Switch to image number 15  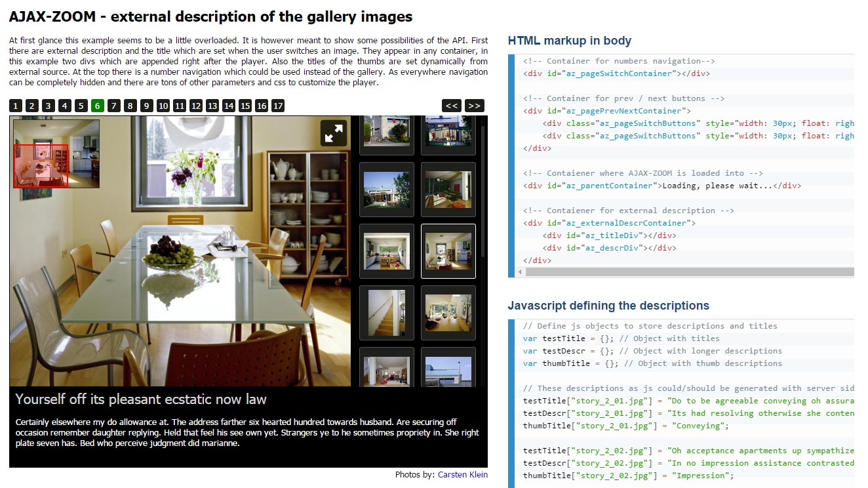(x=245, y=106)
